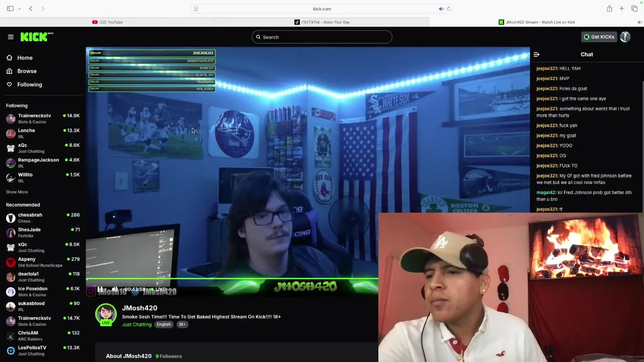Viewport: 644px width, 362px height.
Task: Click the Recommended section heading
Action: coord(23,205)
